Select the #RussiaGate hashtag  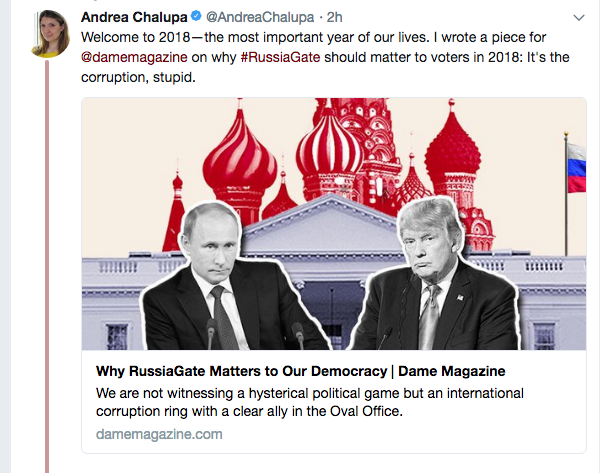[280, 56]
